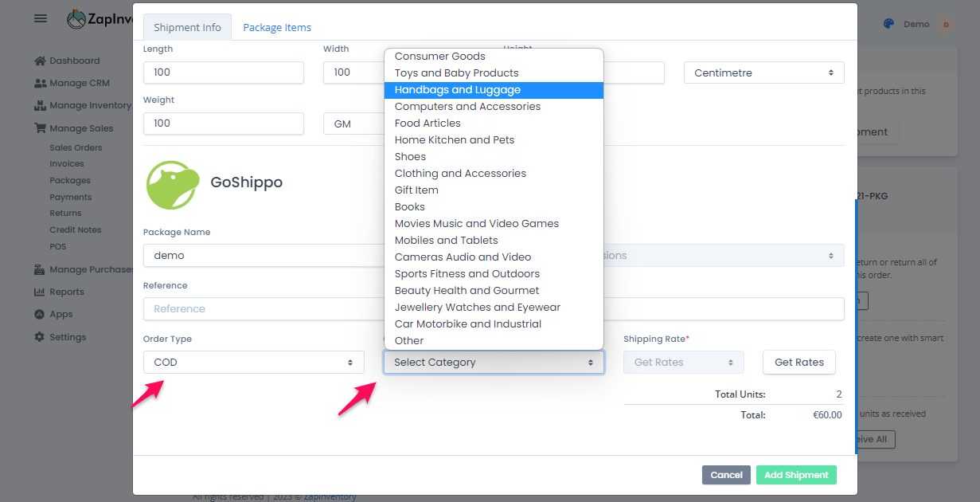Click the Settings gear icon
Viewport: 980px width, 502px height.
[x=40, y=337]
